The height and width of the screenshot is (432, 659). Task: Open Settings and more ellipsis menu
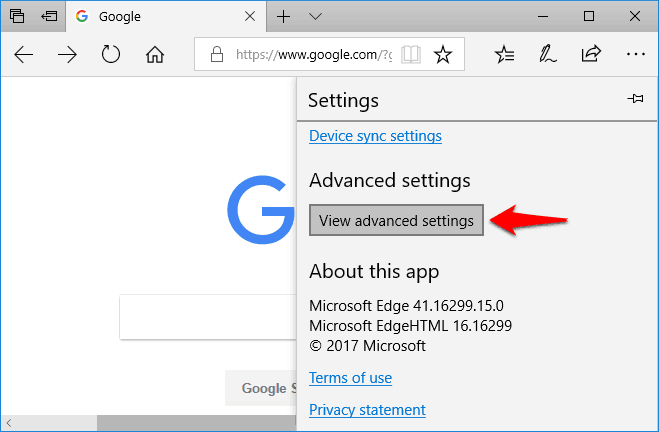pos(635,54)
